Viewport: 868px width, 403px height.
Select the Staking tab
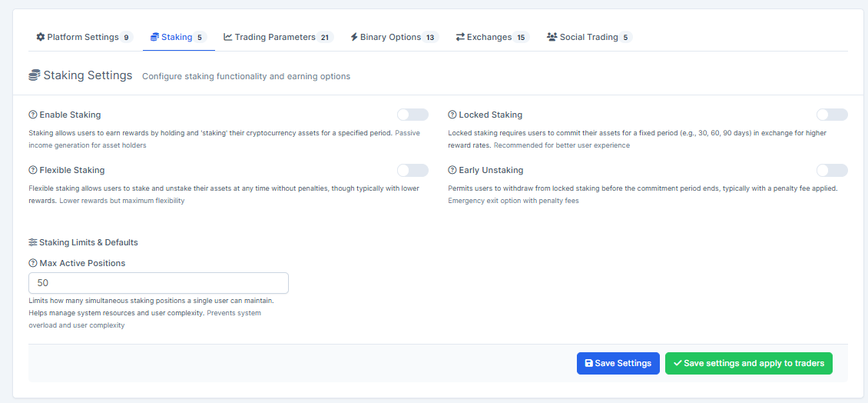coord(177,37)
